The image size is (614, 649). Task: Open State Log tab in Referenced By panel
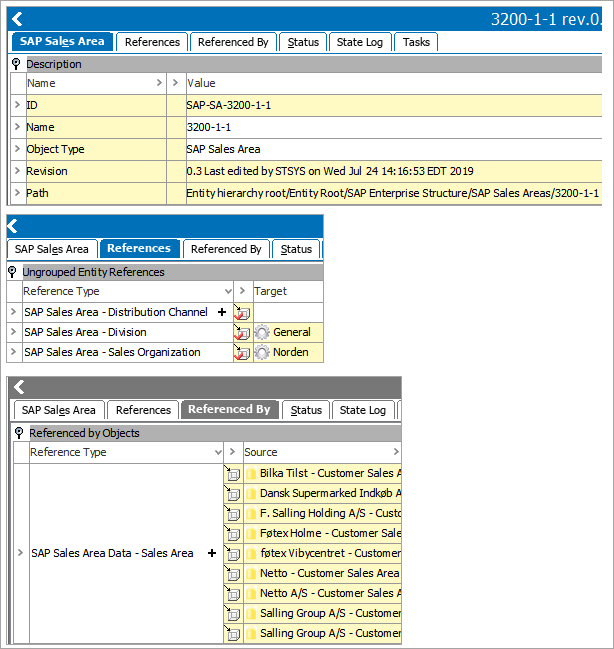tap(363, 410)
